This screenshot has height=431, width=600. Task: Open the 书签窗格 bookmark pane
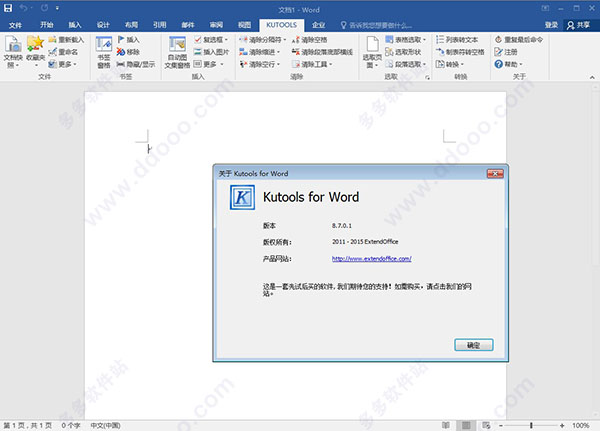point(104,52)
